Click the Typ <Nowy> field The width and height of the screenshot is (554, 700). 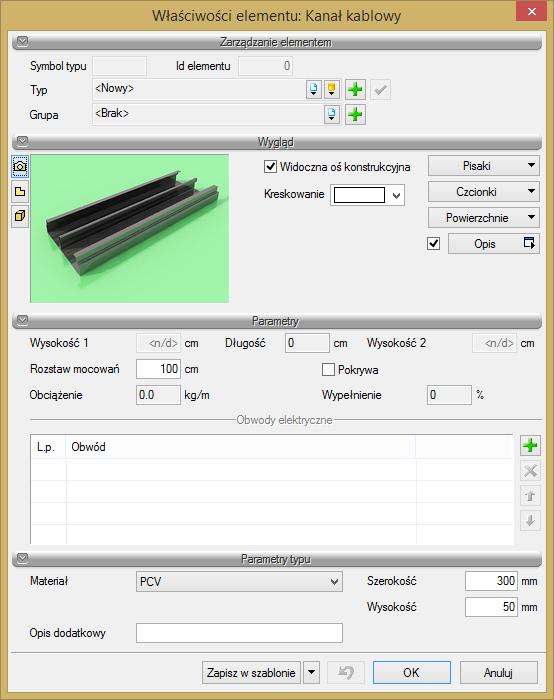click(x=198, y=89)
